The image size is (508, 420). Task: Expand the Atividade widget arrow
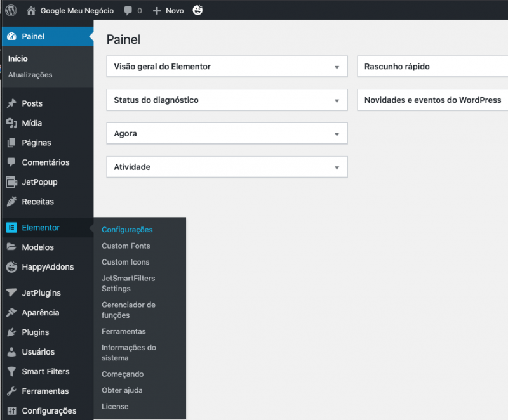(337, 167)
